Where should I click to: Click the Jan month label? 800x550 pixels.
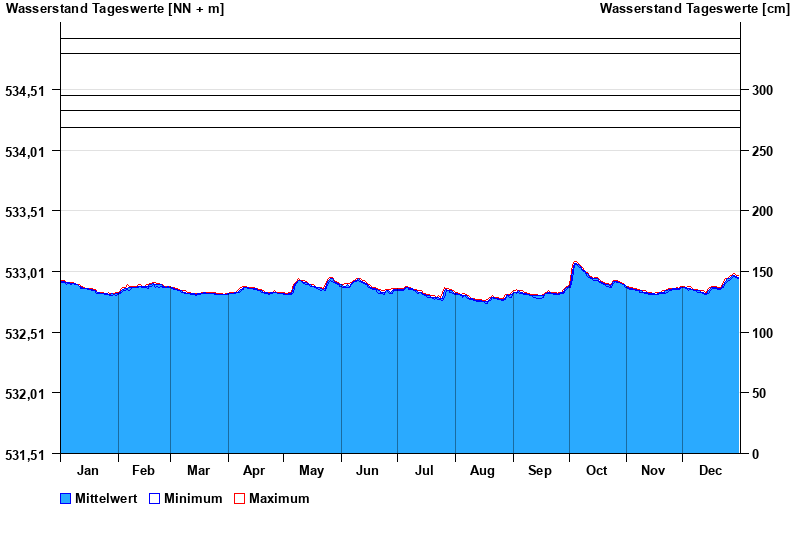(88, 470)
